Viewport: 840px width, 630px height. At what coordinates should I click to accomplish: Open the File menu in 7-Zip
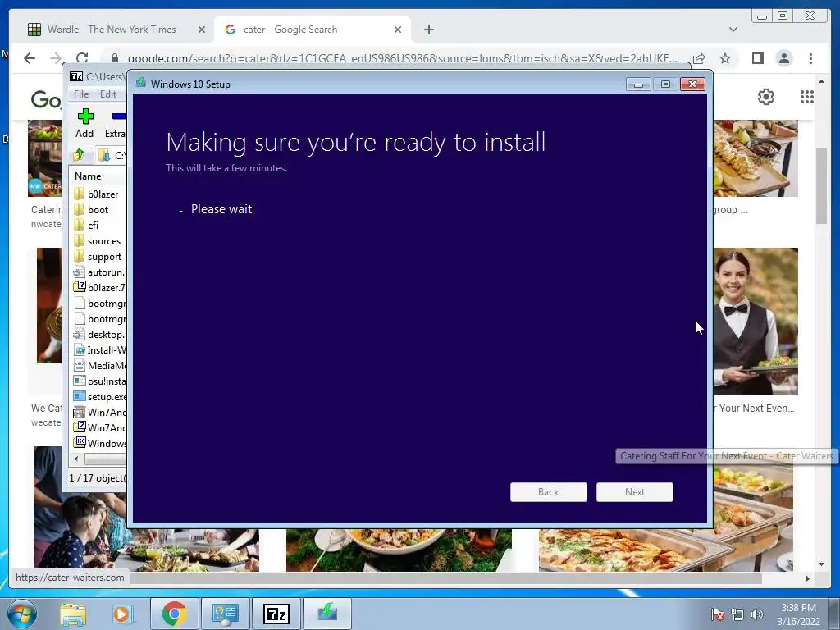point(81,94)
